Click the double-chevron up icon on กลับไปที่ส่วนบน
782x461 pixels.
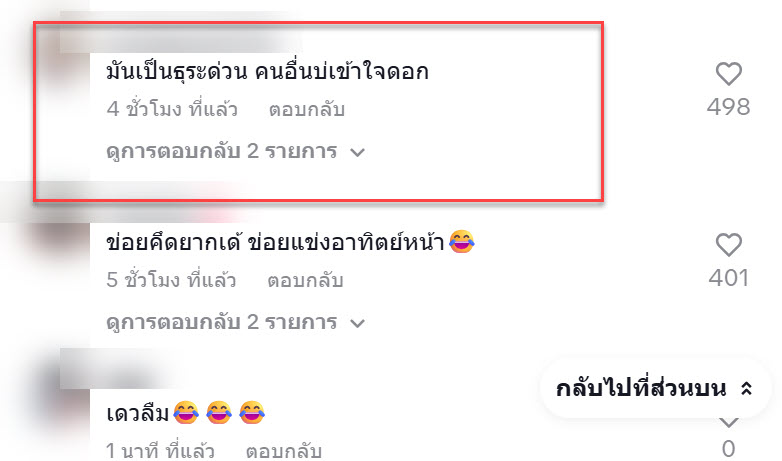(746, 388)
